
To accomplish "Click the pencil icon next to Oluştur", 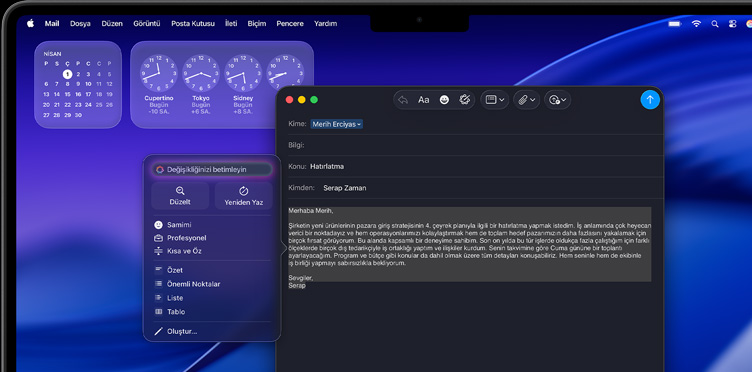I will [x=158, y=331].
